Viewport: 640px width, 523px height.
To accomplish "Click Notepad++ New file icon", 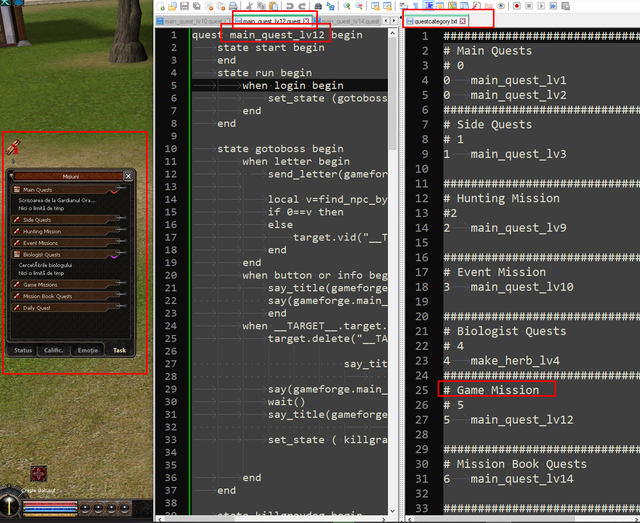I will [x=160, y=6].
